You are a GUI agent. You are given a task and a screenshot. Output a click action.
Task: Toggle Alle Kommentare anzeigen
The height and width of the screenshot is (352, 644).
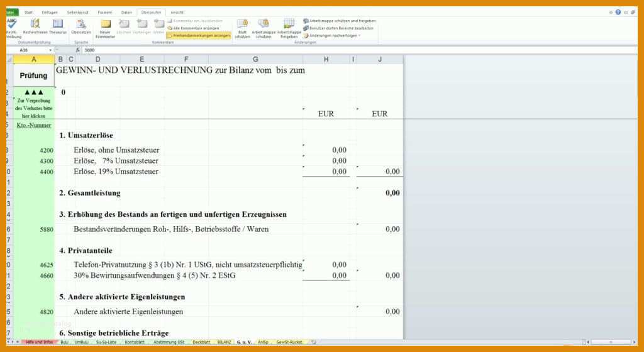(x=193, y=28)
